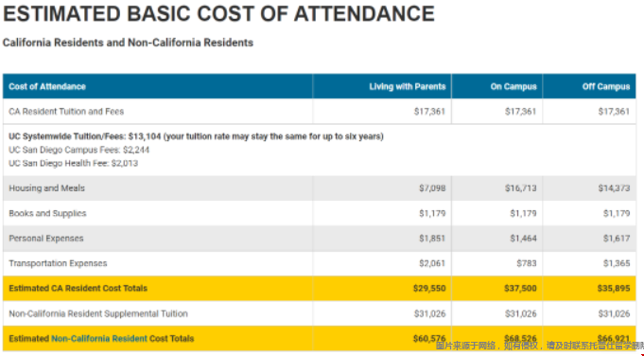Select the Books and Supplies row label

(47, 213)
